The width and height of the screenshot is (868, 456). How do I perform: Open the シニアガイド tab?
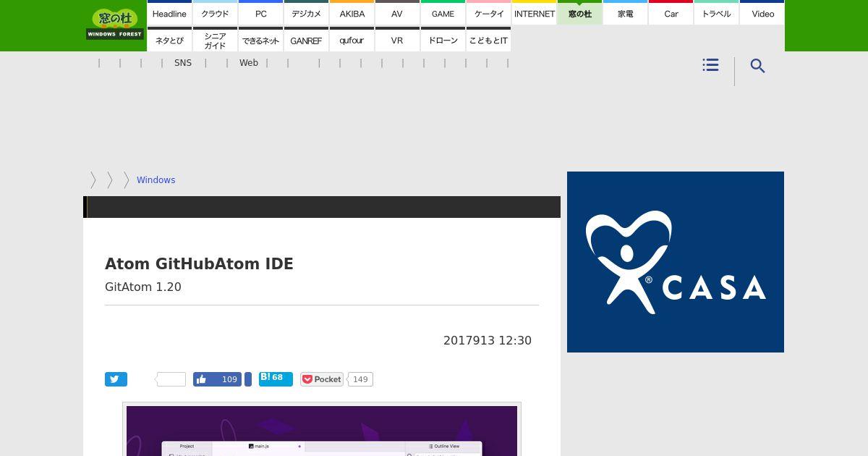tap(215, 40)
